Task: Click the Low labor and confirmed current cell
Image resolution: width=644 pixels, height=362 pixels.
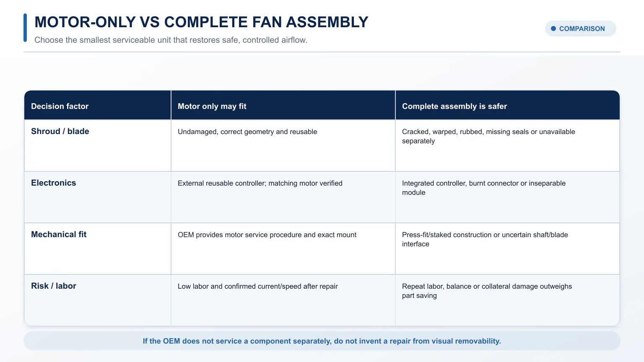Action: 283,300
